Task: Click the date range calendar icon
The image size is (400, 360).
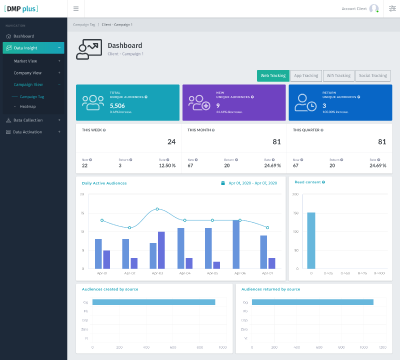Action: coord(223,183)
